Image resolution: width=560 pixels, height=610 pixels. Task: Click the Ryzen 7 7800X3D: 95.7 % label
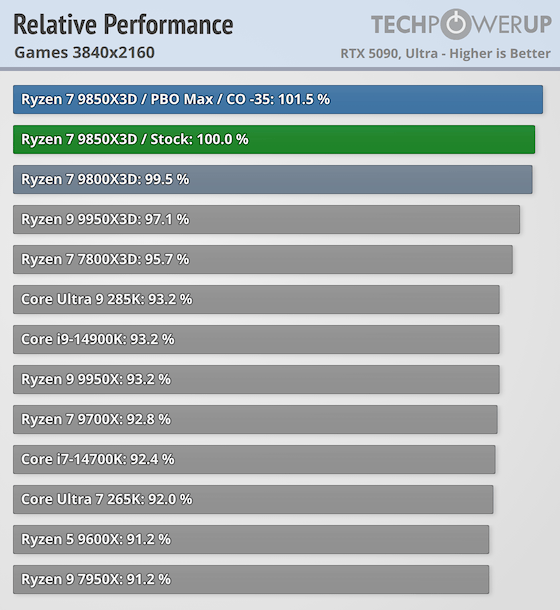pyautogui.click(x=105, y=259)
